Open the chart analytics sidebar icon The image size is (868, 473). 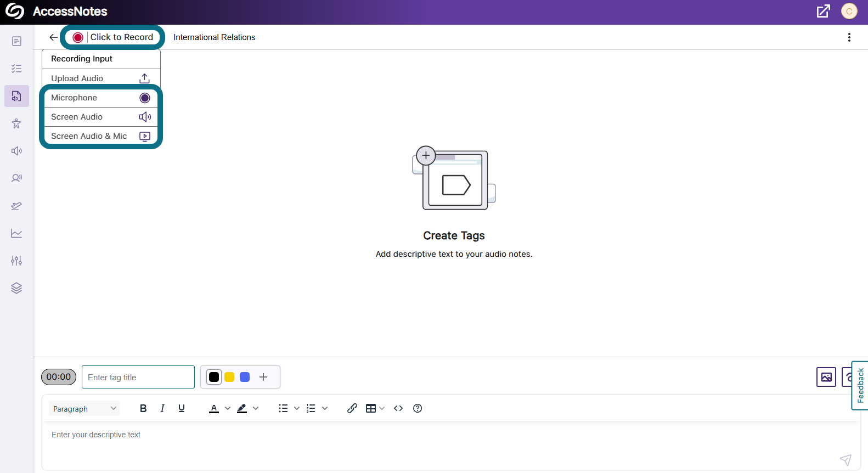tap(16, 233)
